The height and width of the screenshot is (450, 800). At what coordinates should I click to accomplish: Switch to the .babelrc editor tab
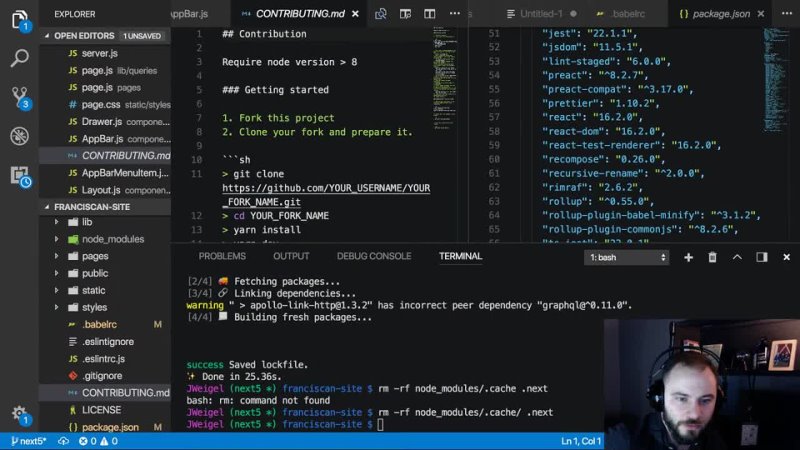628,14
